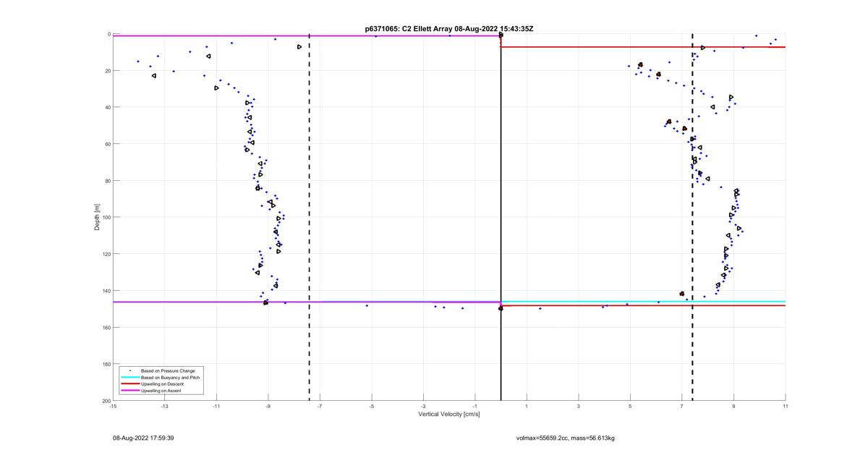Viewport: 868px width, 450px height.
Task: Click x-axis tick label '7'
Action: click(682, 406)
